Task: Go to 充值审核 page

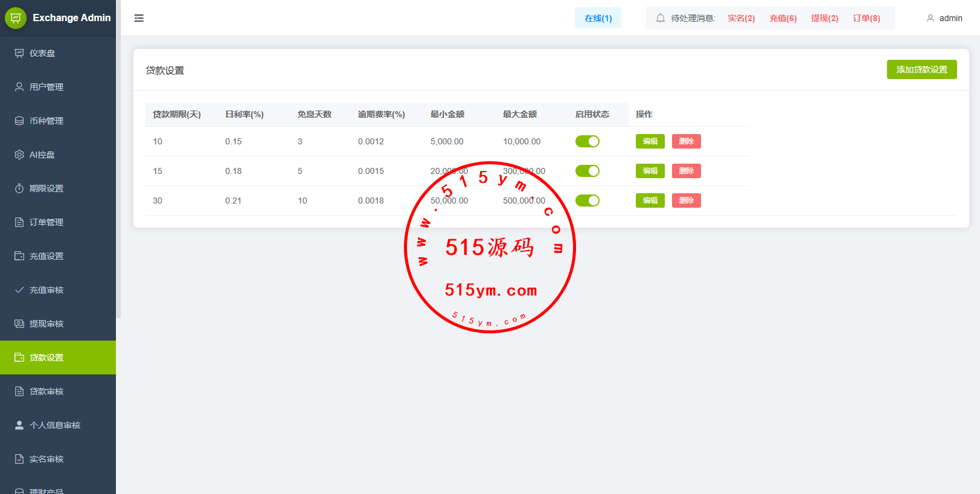Action: click(58, 290)
